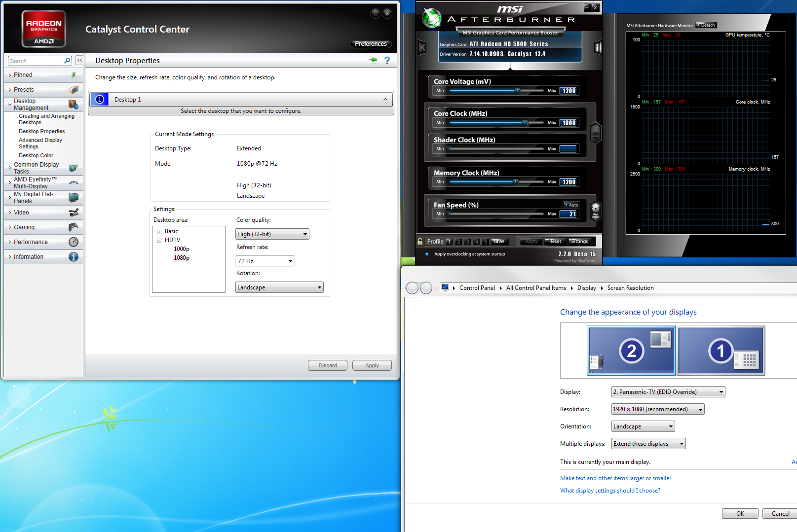
Task: Select profile slot 3 in Afterburner
Action: click(467, 242)
